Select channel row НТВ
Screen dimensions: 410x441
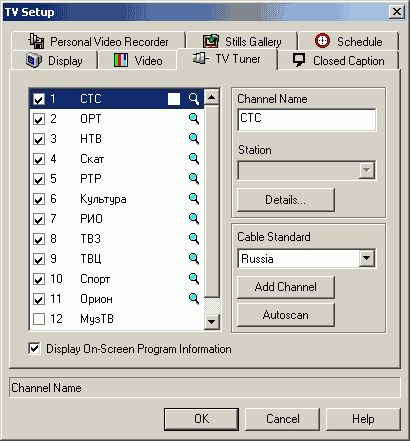tap(117, 139)
